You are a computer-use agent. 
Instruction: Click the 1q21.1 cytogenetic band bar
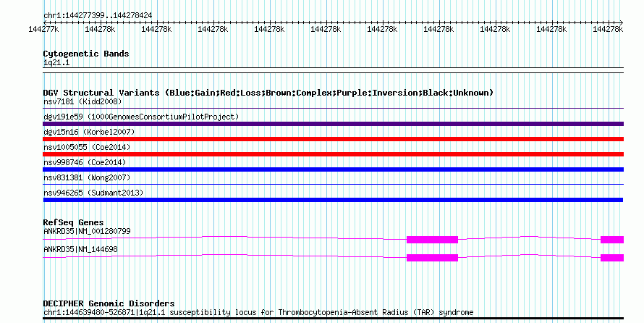[333, 70]
